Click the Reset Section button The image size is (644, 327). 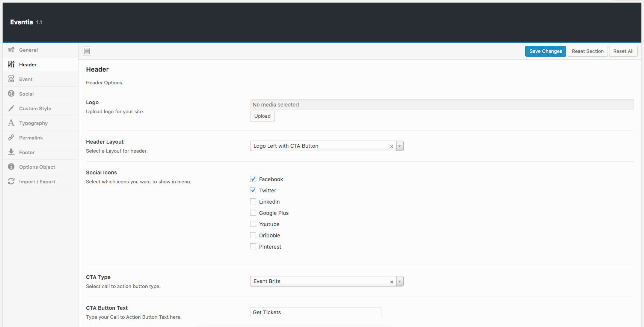587,51
